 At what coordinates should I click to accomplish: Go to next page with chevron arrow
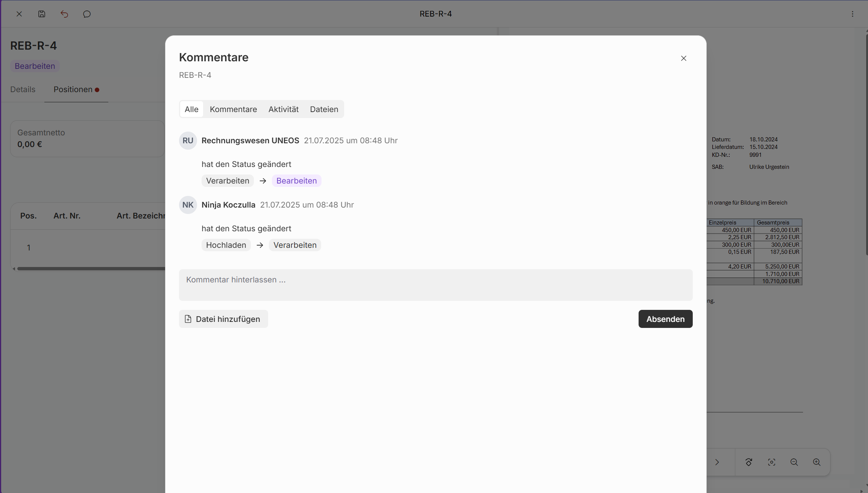[x=717, y=462]
